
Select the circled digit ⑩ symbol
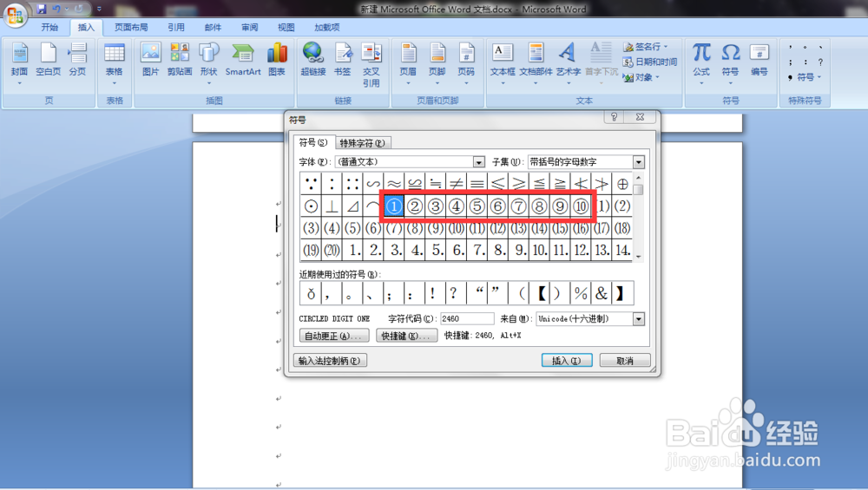(580, 206)
